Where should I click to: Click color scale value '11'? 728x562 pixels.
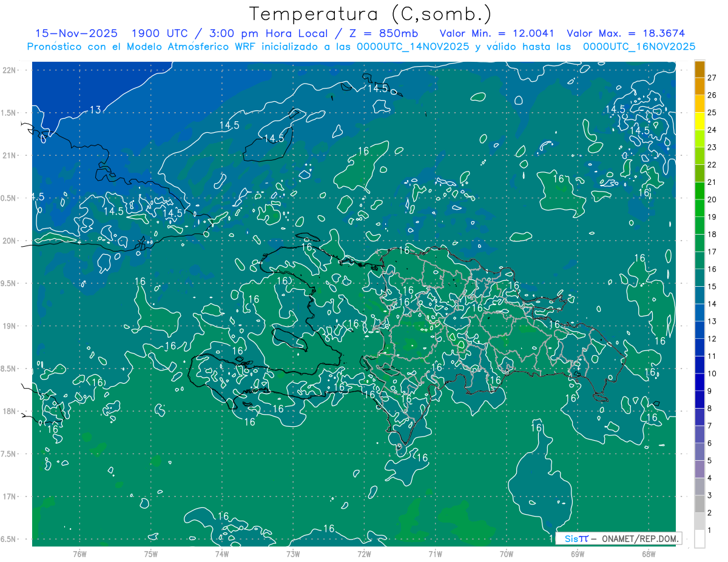click(x=712, y=356)
